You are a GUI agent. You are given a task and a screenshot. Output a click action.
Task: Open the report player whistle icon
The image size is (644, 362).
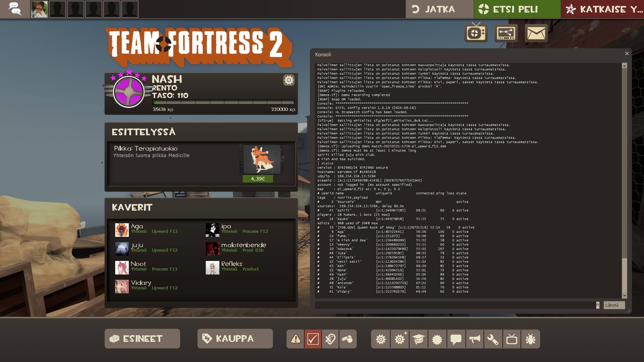(x=348, y=339)
